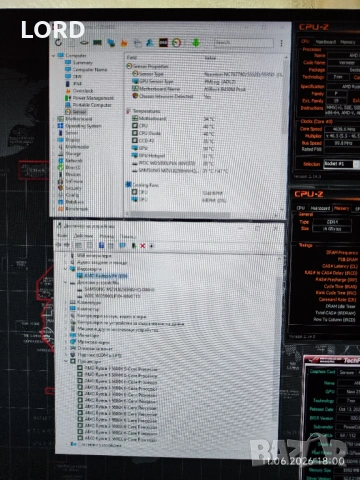Click the AIDA64 network computers toolbar icon
360x480 pixels.
(111, 43)
